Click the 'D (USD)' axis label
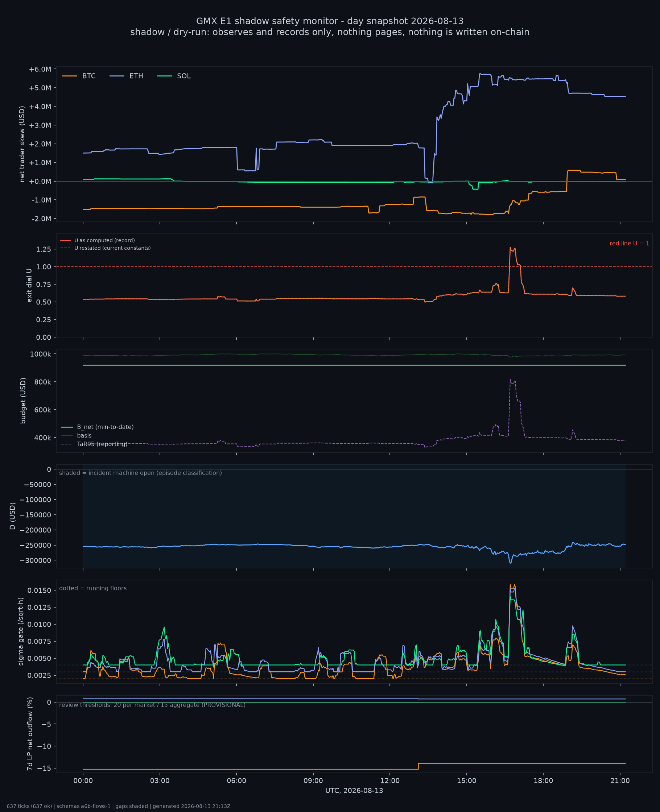Image resolution: width=660 pixels, height=812 pixels. [x=13, y=516]
